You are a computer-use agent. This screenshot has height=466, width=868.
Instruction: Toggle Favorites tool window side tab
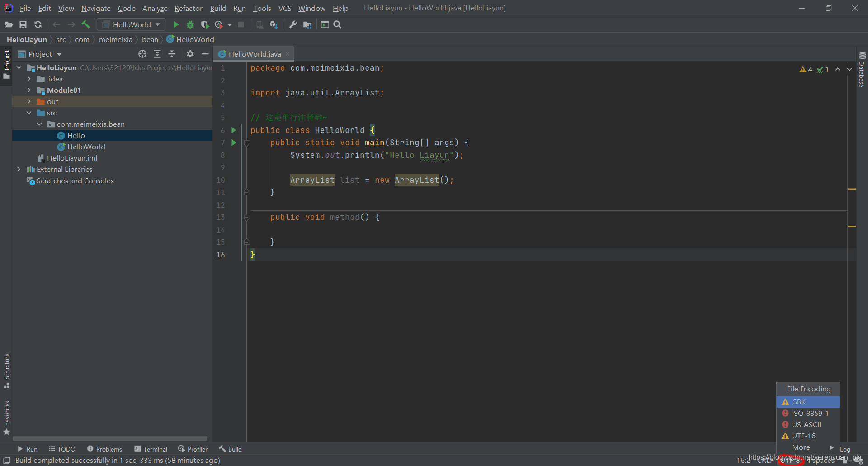tap(6, 418)
